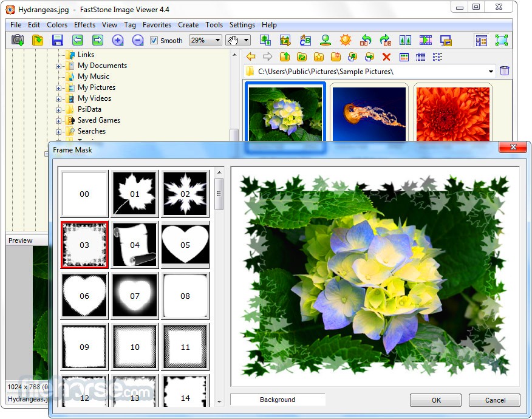Switch to details list view icon
The image size is (532, 419).
[x=421, y=56]
